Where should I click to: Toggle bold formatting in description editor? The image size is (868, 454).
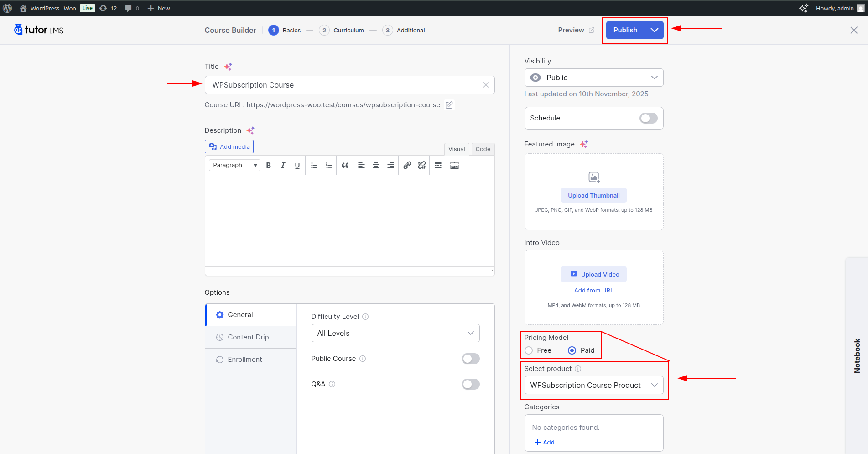269,165
